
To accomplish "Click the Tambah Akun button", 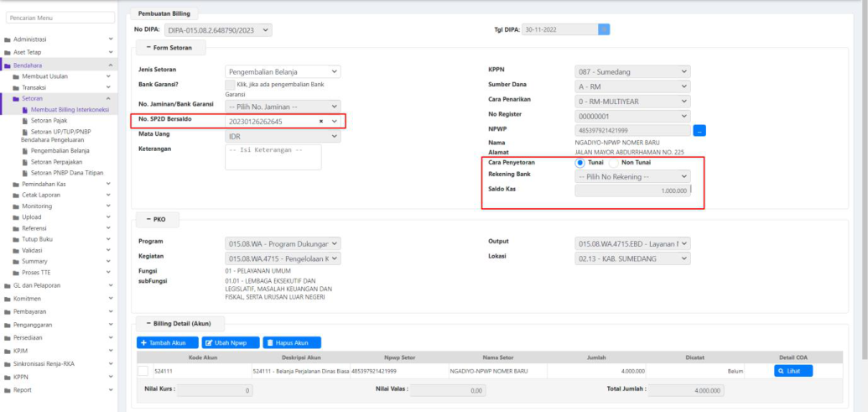I will tap(167, 342).
